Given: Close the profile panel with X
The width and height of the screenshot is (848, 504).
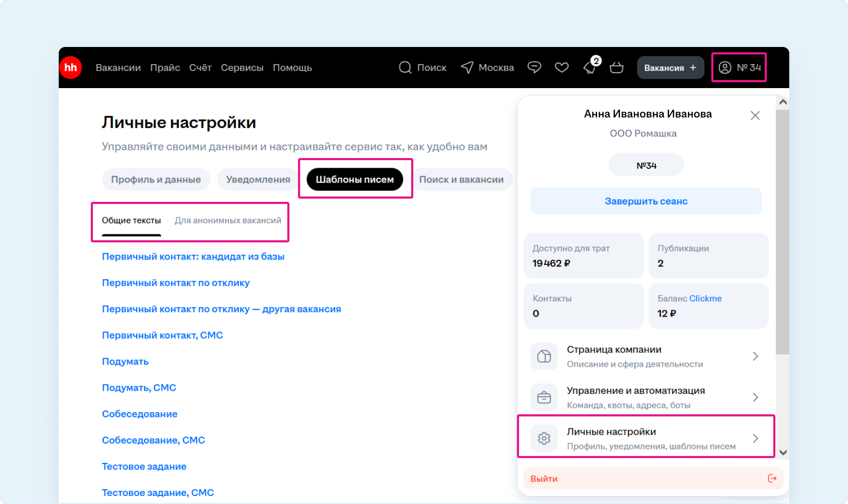Looking at the screenshot, I should 755,115.
